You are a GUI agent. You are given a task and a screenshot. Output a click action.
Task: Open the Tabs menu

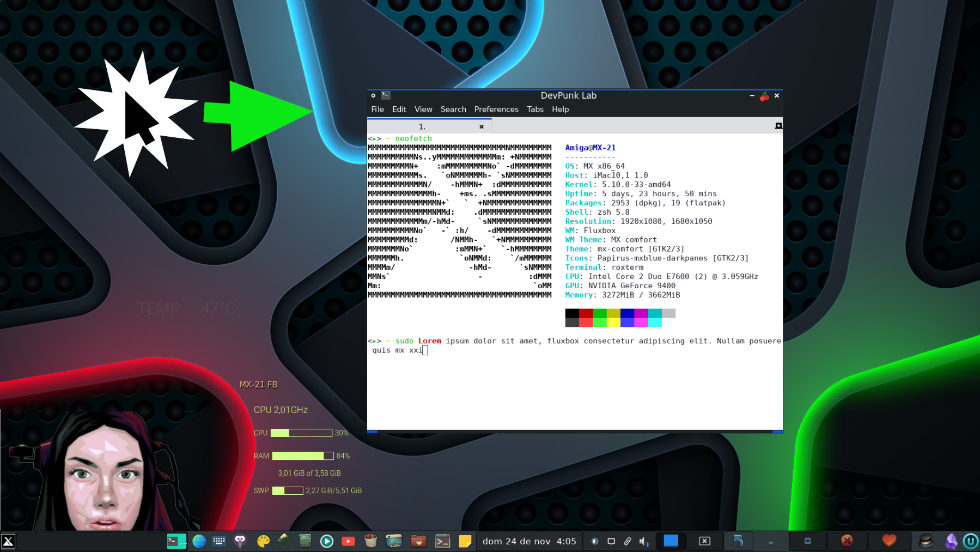(535, 110)
